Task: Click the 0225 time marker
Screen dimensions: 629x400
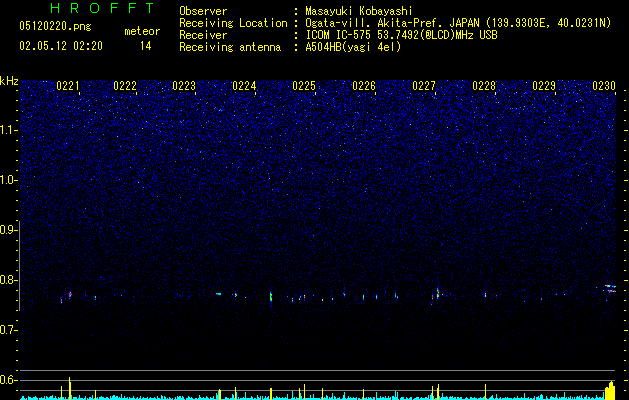Action: (304, 86)
